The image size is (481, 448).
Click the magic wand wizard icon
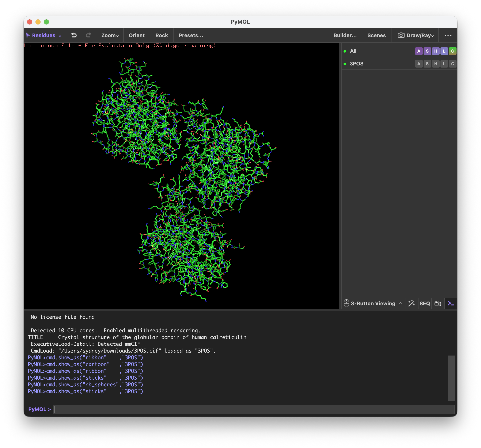[411, 303]
